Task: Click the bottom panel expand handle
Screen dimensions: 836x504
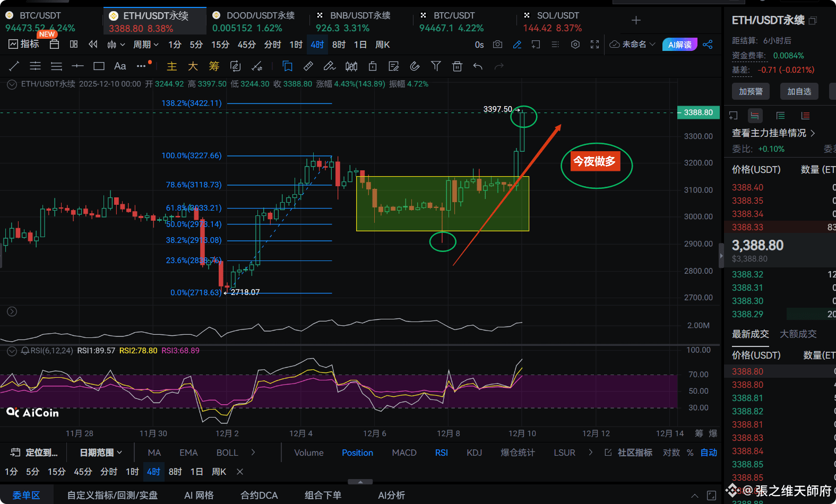Action: click(x=360, y=482)
